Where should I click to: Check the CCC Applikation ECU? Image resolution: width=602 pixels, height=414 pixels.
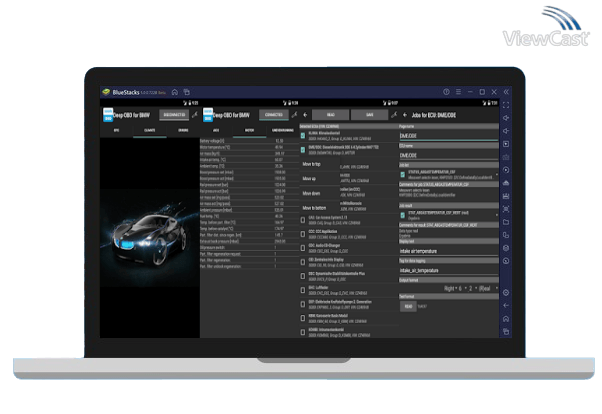pos(303,234)
